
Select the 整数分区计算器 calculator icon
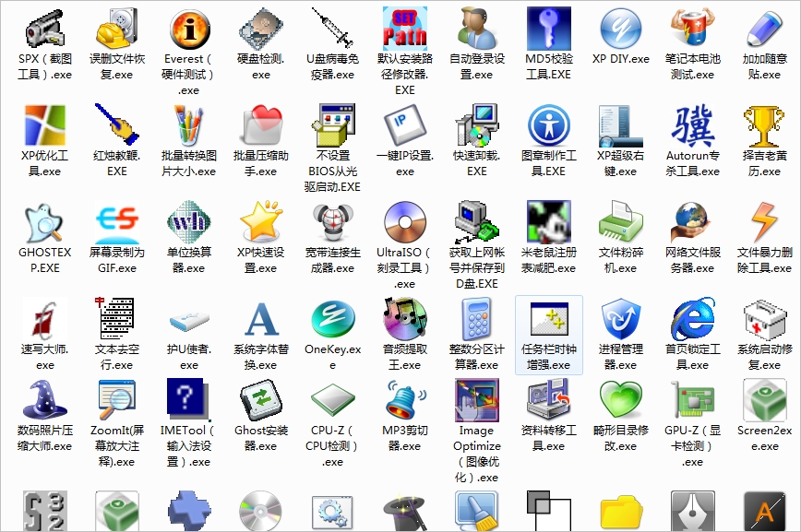click(476, 319)
